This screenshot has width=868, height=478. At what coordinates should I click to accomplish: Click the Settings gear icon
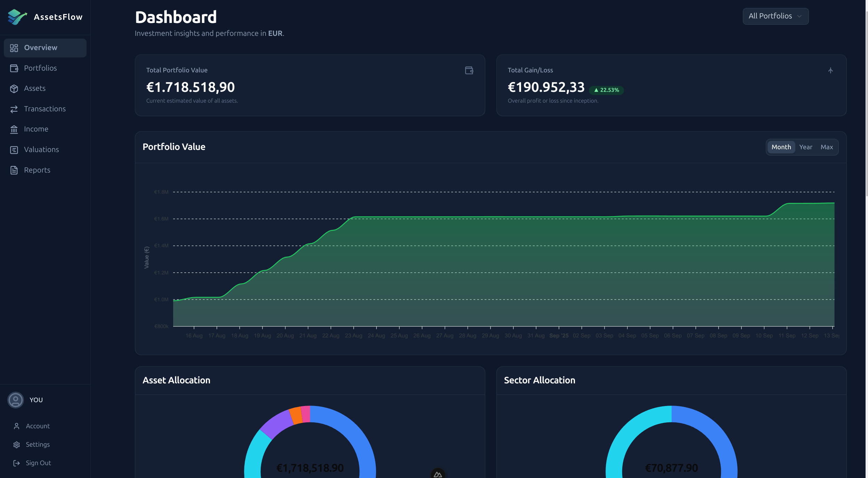(x=17, y=444)
